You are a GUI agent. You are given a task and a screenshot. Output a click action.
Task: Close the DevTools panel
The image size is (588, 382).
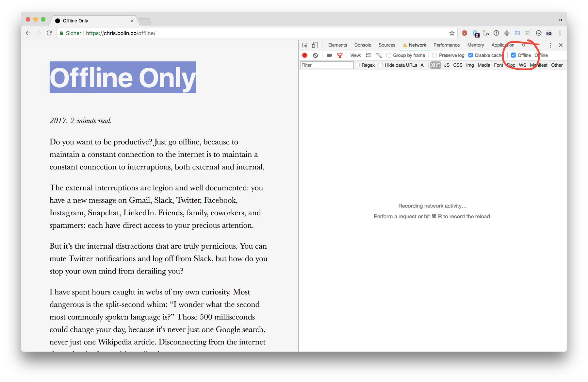[561, 45]
